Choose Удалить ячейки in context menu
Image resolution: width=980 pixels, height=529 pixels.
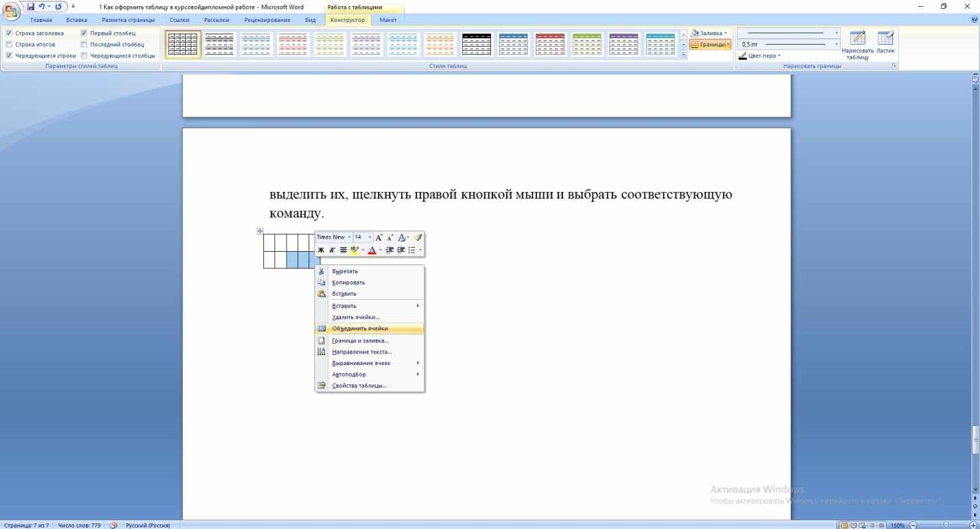tap(370, 317)
